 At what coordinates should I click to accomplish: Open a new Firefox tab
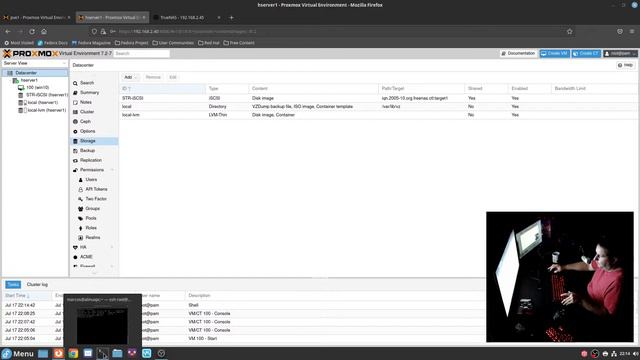click(x=231, y=18)
